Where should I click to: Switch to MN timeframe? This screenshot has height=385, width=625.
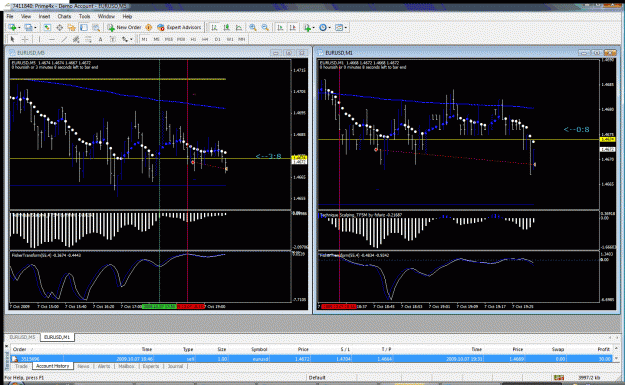(x=242, y=39)
